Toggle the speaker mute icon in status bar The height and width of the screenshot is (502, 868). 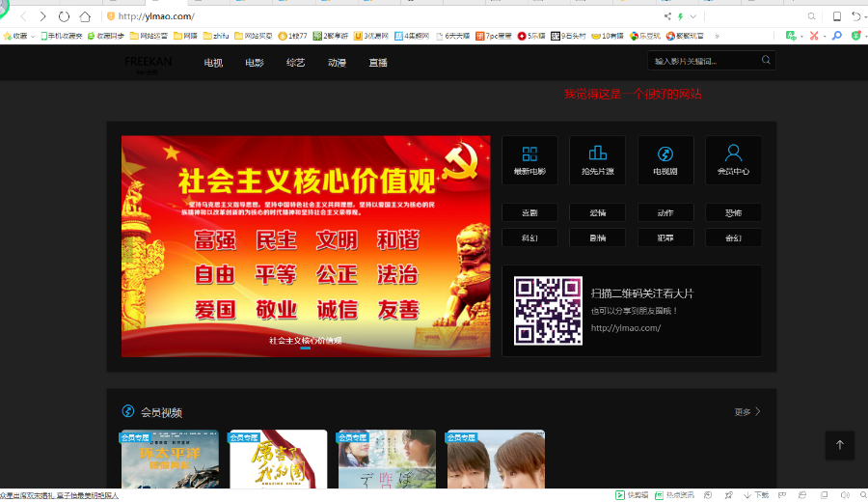coord(845,495)
